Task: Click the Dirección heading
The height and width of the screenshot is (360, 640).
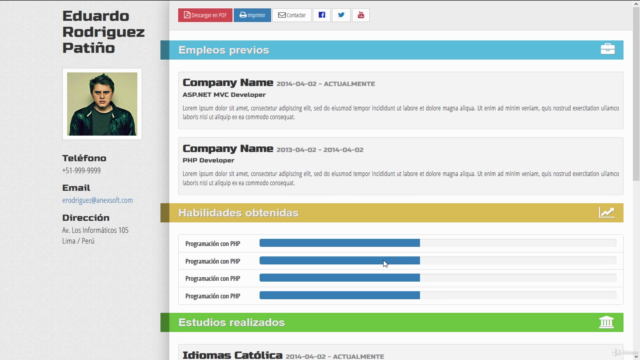Action: pyautogui.click(x=86, y=218)
